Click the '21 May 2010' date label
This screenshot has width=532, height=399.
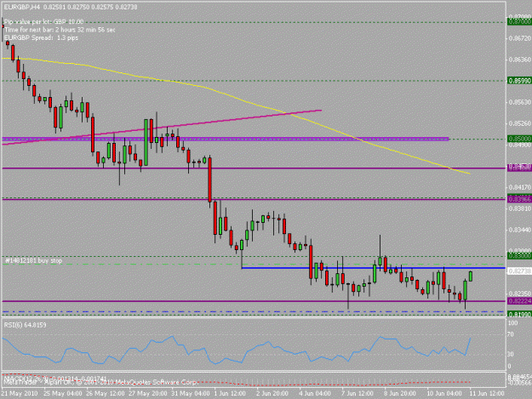20,393
